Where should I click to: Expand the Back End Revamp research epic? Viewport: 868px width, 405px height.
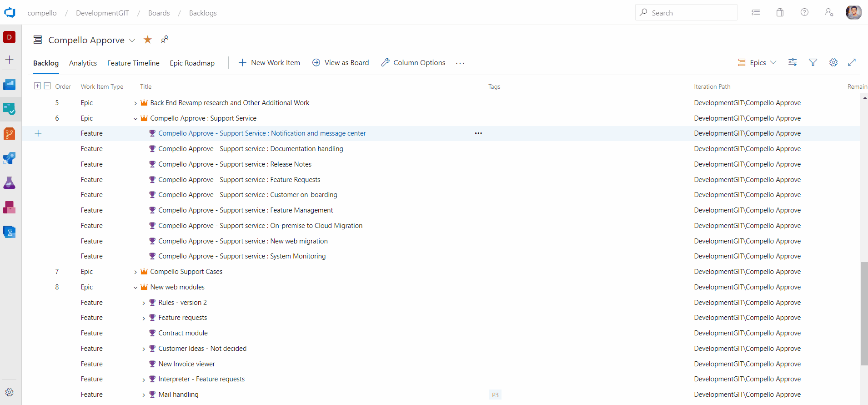(135, 103)
